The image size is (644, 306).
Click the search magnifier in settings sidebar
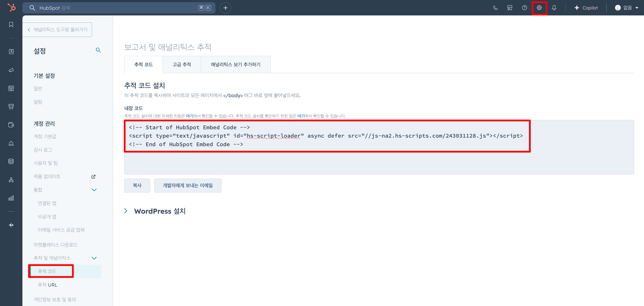tap(98, 50)
